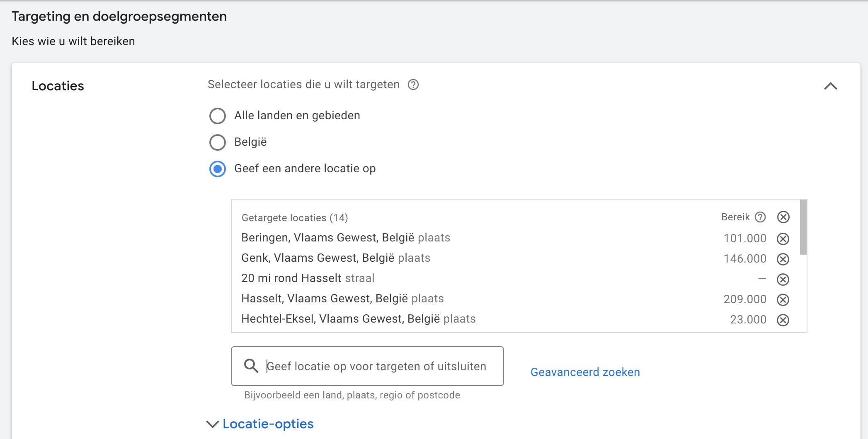Expand Locatie-opties section
The width and height of the screenshot is (868, 439).
[x=268, y=424]
